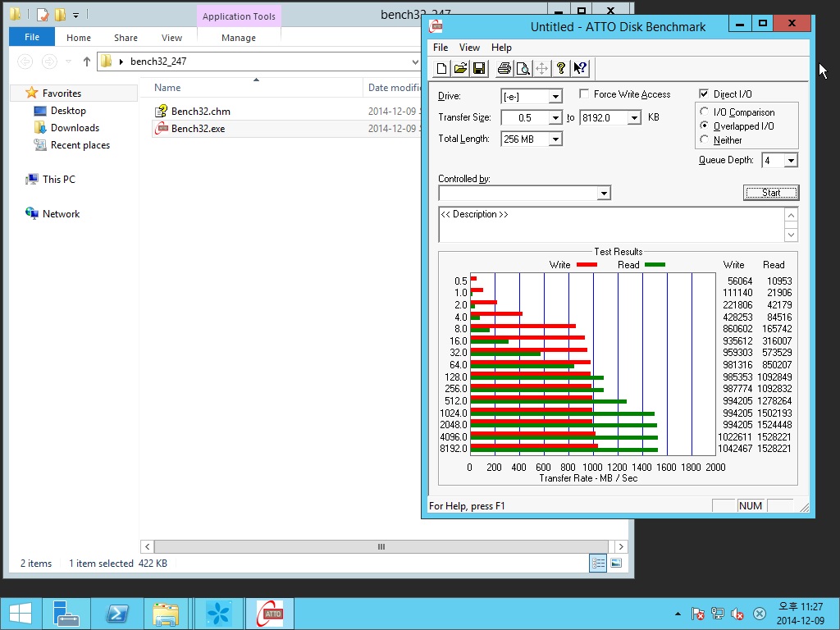Click the Start benchmark button
The height and width of the screenshot is (630, 840).
(771, 193)
